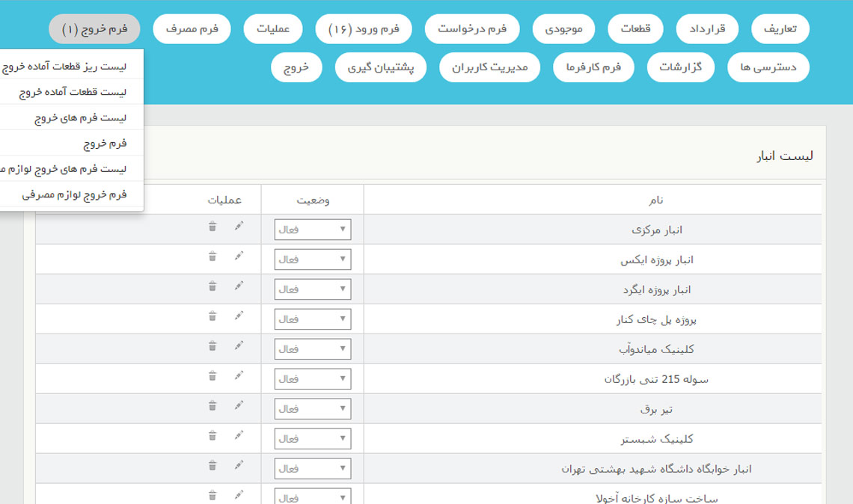Open the قطعات nav button
853x504 pixels.
635,29
